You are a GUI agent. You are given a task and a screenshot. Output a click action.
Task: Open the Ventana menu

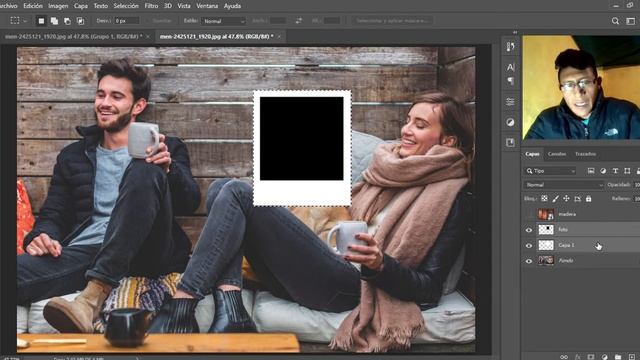point(207,6)
